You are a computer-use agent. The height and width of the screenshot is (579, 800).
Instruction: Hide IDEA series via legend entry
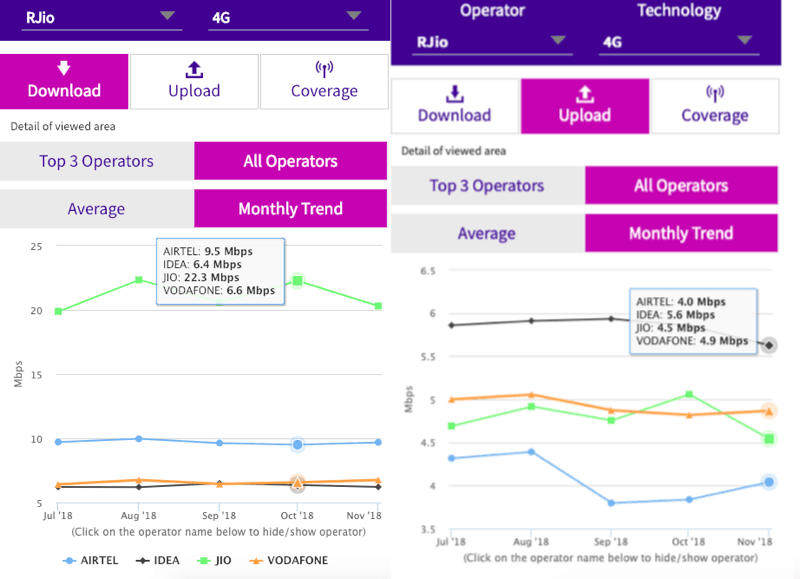point(158,560)
